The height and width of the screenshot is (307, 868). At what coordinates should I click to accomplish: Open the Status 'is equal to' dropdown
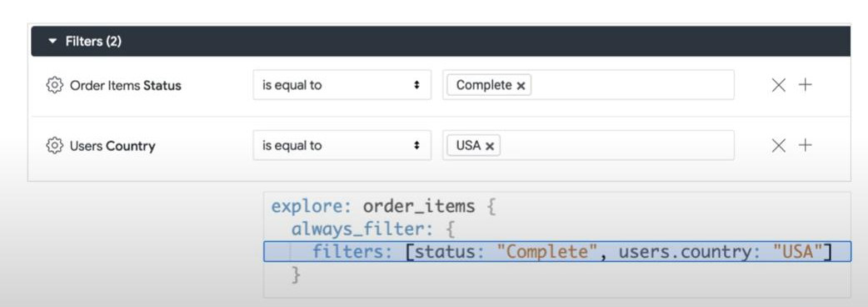pos(342,85)
